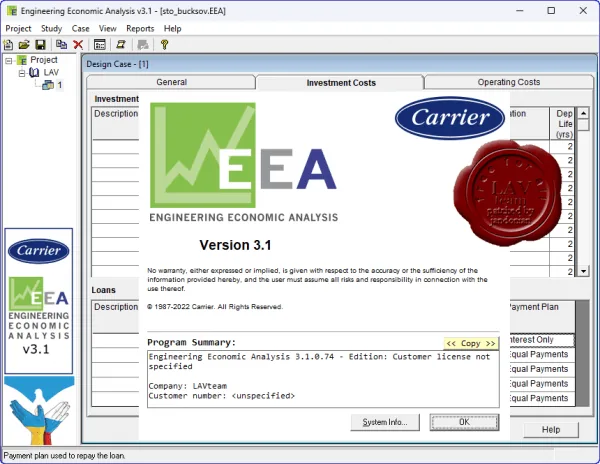Image resolution: width=600 pixels, height=464 pixels.
Task: Click the System Info button
Action: [385, 422]
